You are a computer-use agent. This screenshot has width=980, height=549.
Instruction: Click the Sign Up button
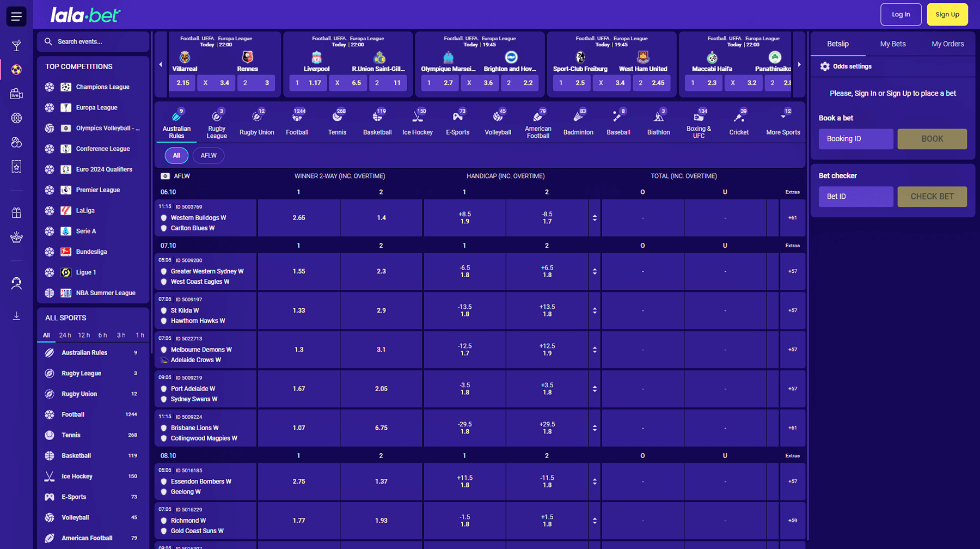coord(947,15)
